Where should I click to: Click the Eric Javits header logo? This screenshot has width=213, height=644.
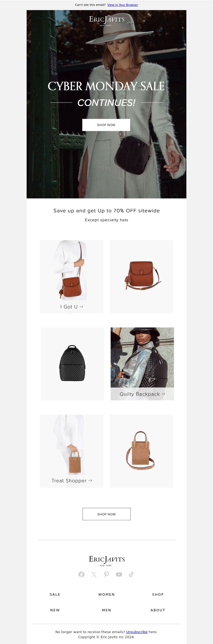tap(106, 20)
